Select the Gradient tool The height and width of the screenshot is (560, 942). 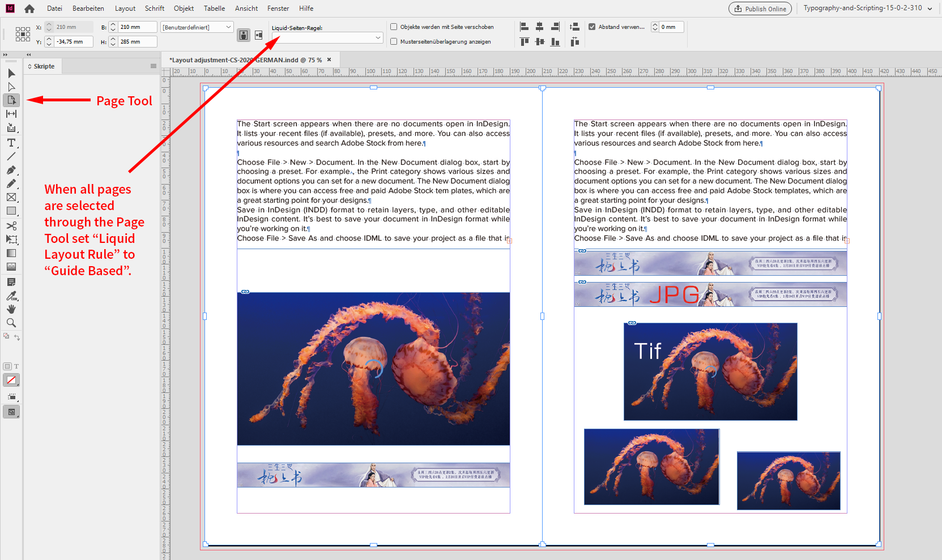pyautogui.click(x=11, y=253)
